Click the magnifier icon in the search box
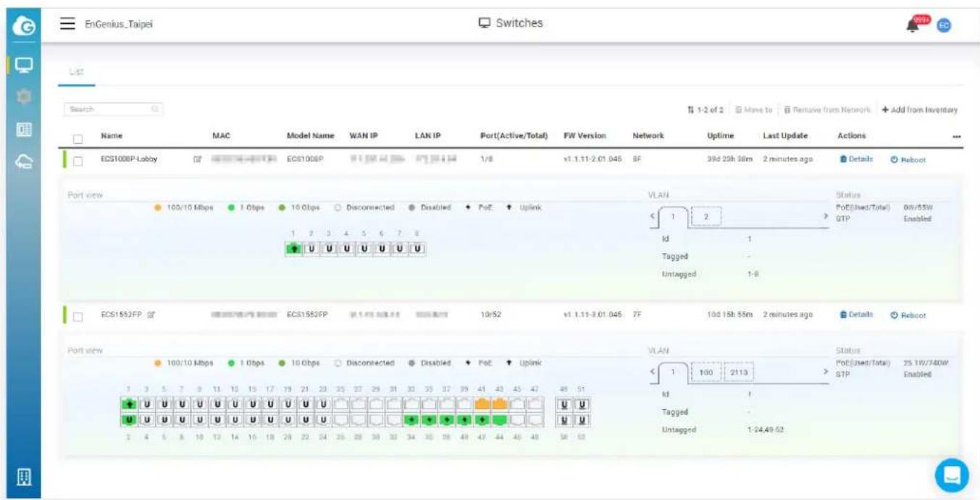This screenshot has width=980, height=500. [x=154, y=109]
